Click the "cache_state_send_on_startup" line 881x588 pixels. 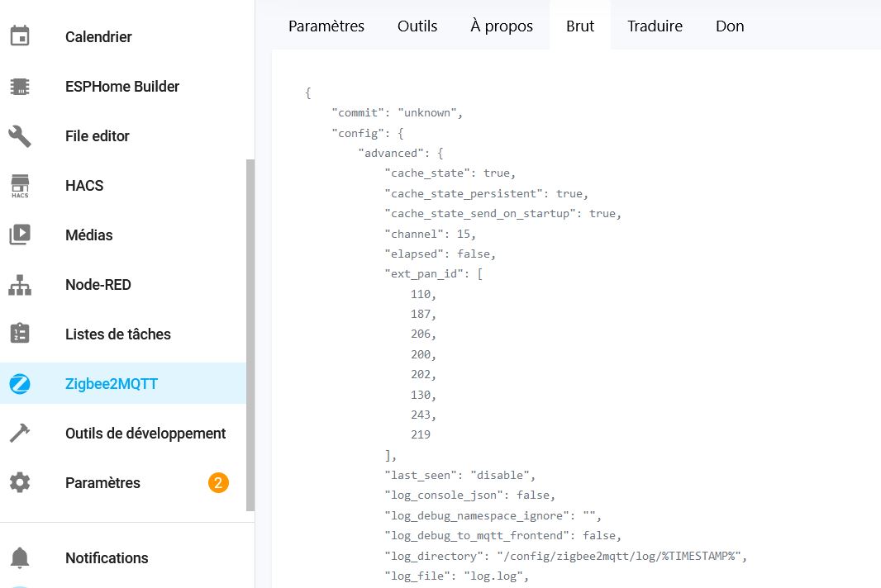click(x=502, y=214)
